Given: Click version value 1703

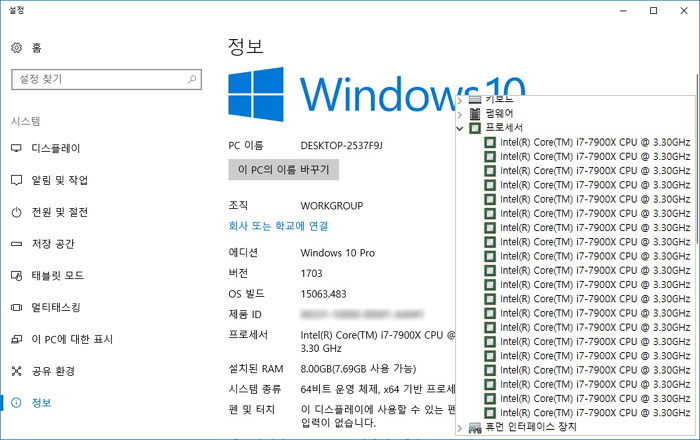Looking at the screenshot, I should (x=311, y=273).
